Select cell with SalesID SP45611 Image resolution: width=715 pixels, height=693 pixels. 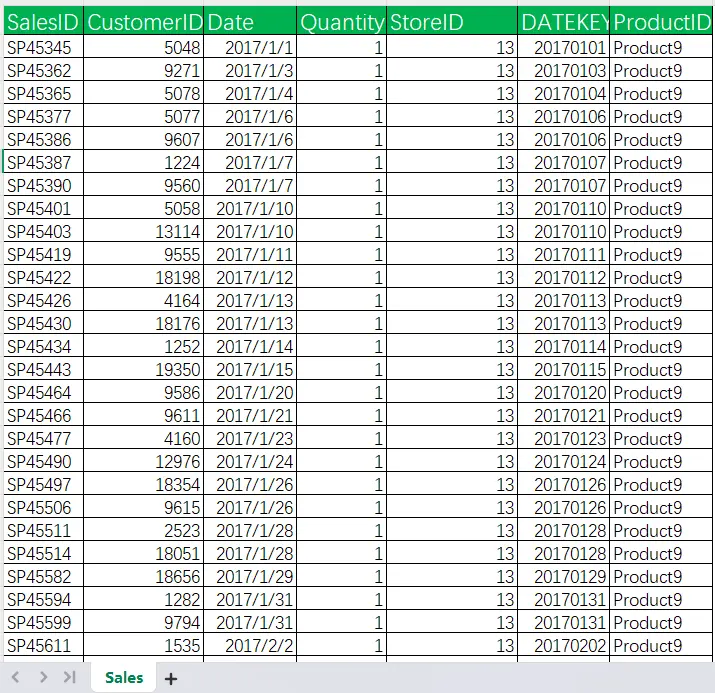coord(43,644)
